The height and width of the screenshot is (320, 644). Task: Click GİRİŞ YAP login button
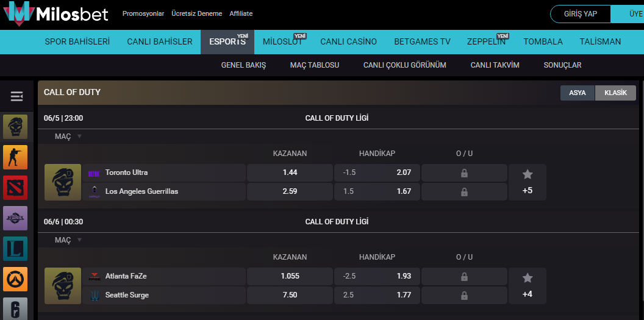tap(581, 14)
